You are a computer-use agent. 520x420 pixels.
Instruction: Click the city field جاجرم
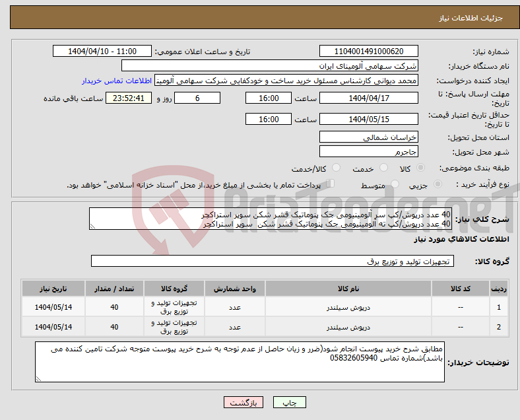pos(368,152)
